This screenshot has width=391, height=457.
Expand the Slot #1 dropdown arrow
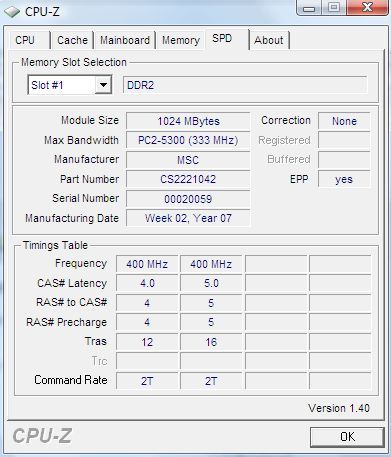tap(103, 85)
